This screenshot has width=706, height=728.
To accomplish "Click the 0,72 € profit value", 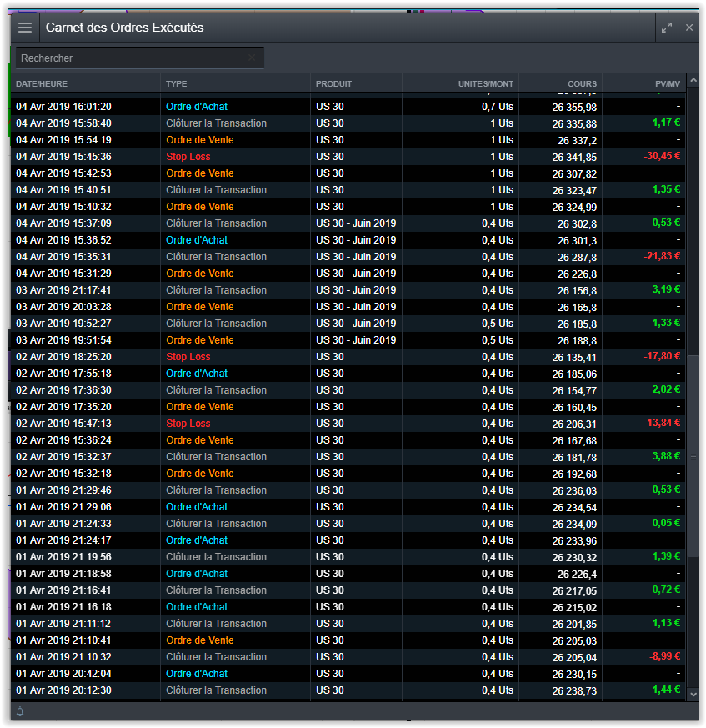I will pos(666,590).
